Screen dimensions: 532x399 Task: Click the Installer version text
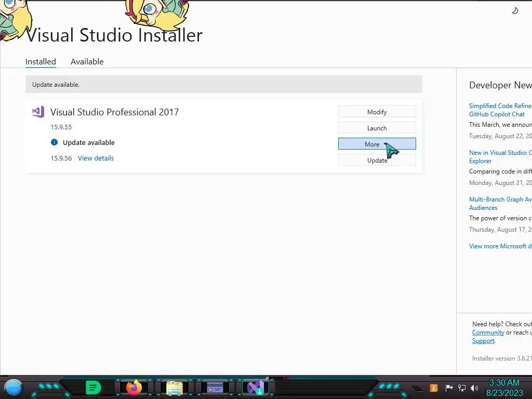click(502, 358)
